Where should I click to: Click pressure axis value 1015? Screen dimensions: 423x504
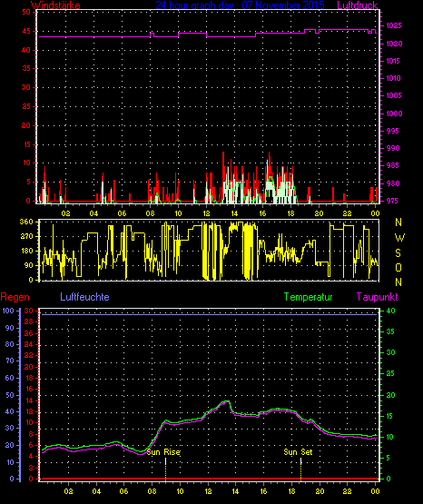click(x=393, y=61)
